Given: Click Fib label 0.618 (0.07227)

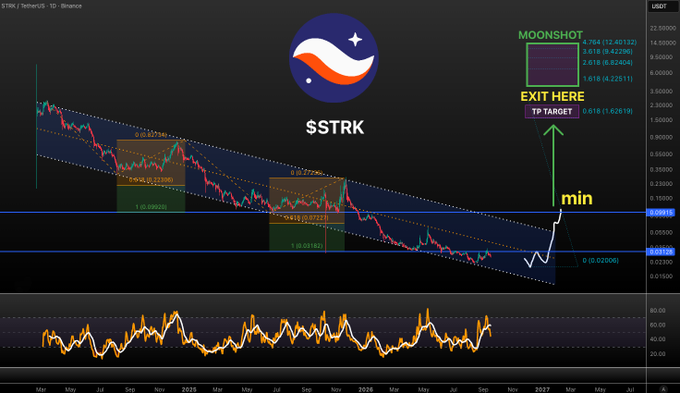Looking at the screenshot, I should coord(307,218).
